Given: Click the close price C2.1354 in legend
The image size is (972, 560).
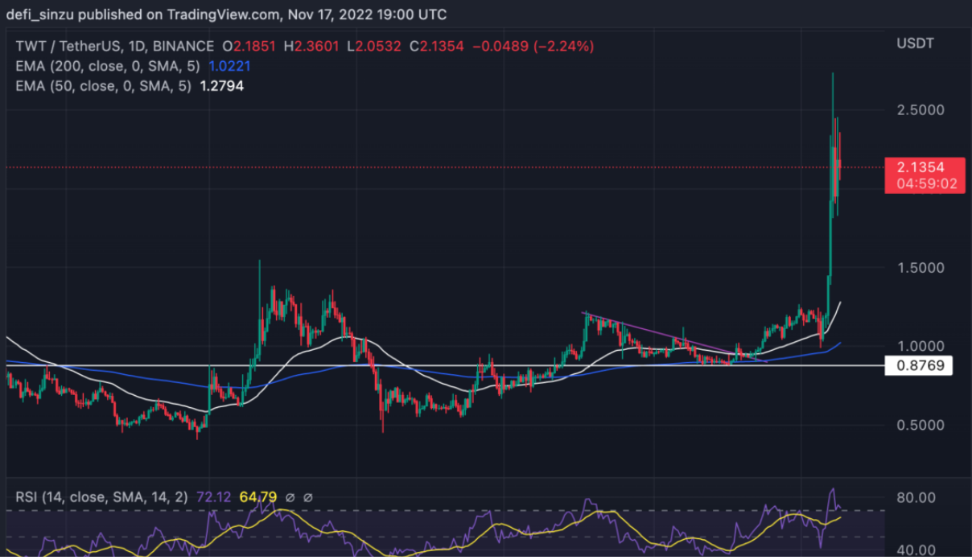Looking at the screenshot, I should tap(438, 47).
